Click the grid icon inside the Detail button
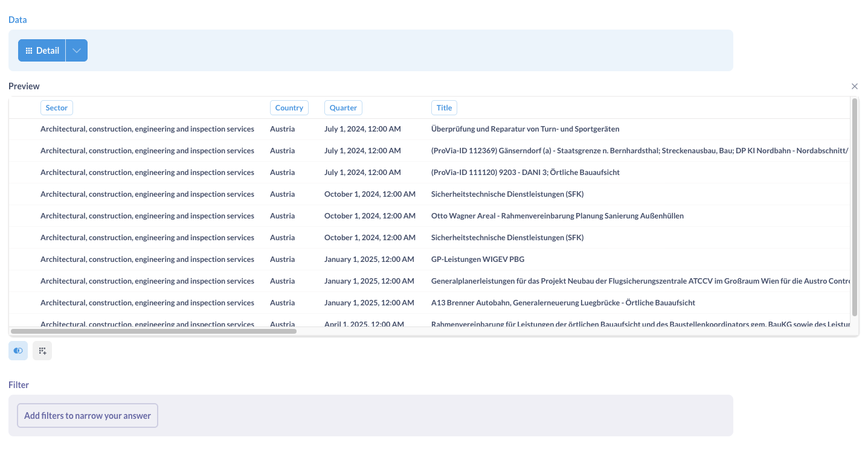The image size is (868, 449). pyautogui.click(x=29, y=50)
